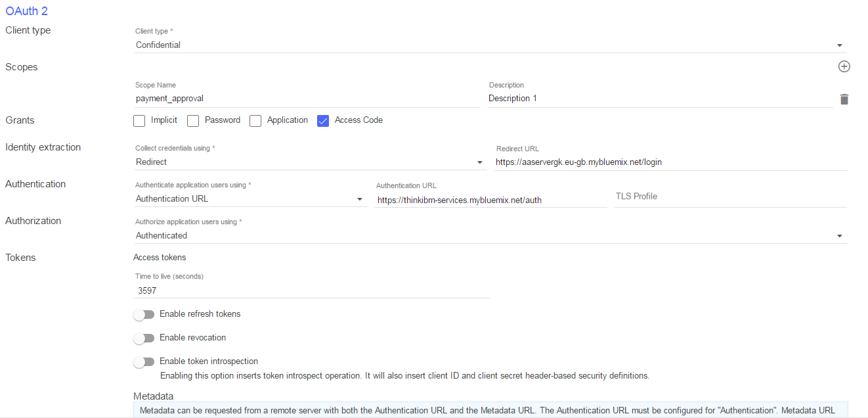Click the Scopes section label
Image resolution: width=868 pixels, height=418 pixels.
[x=22, y=67]
